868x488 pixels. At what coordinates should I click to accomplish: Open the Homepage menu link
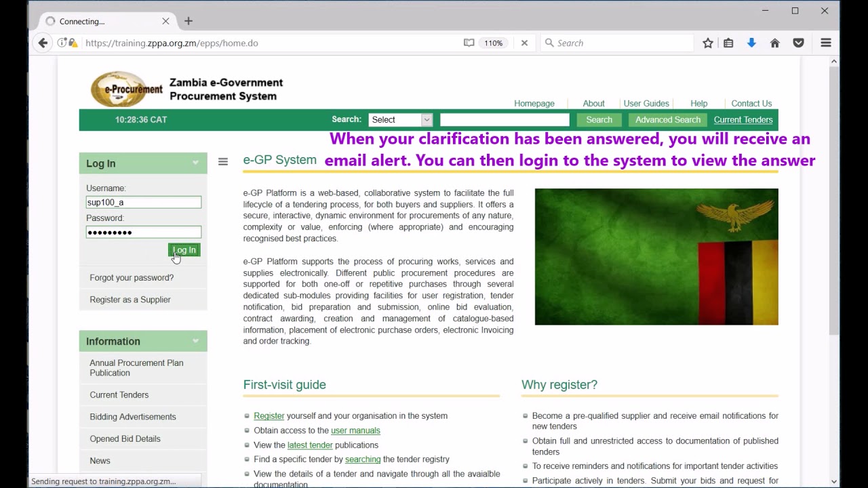[x=534, y=104]
